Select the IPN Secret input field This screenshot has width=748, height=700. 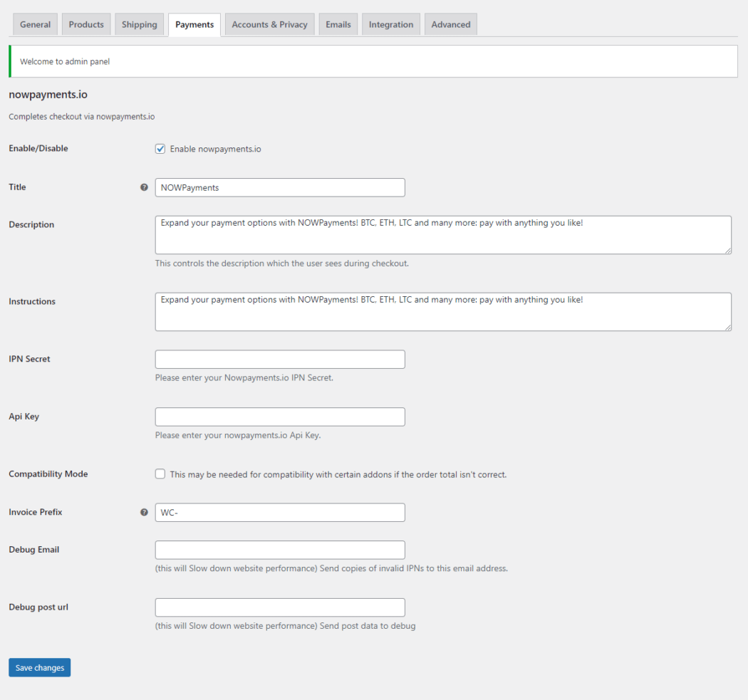280,359
